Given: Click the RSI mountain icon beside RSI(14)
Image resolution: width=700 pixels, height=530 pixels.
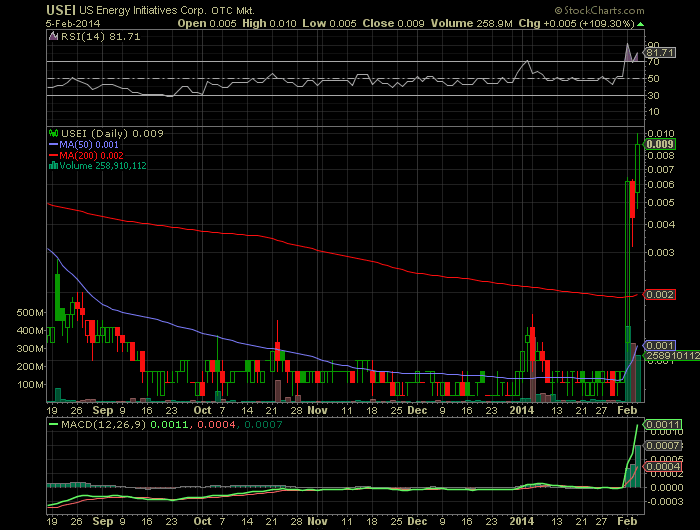Looking at the screenshot, I should pos(54,37).
